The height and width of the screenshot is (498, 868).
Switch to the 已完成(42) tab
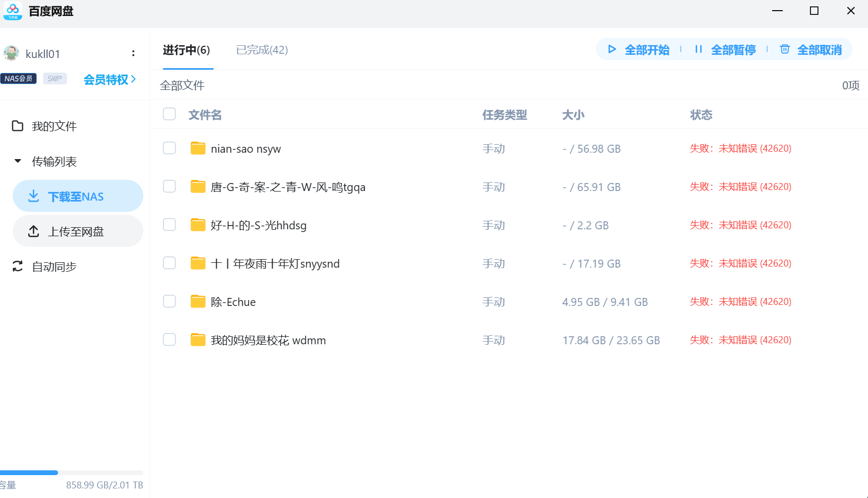(261, 49)
